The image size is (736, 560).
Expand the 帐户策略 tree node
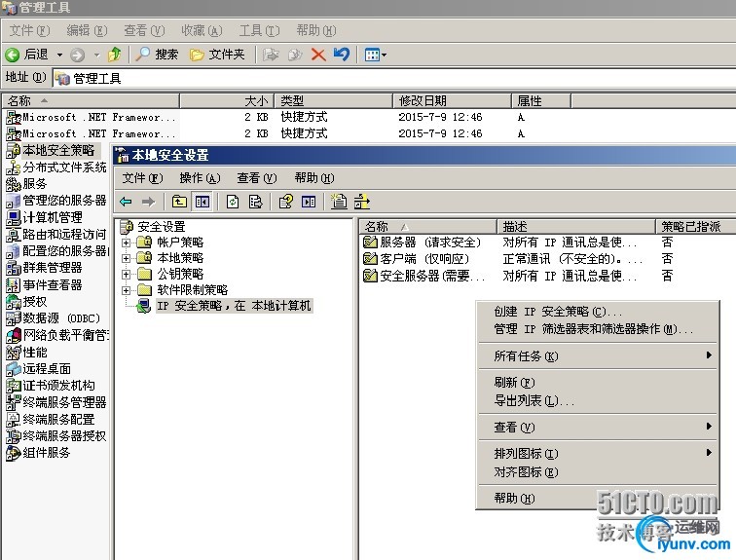pyautogui.click(x=126, y=243)
